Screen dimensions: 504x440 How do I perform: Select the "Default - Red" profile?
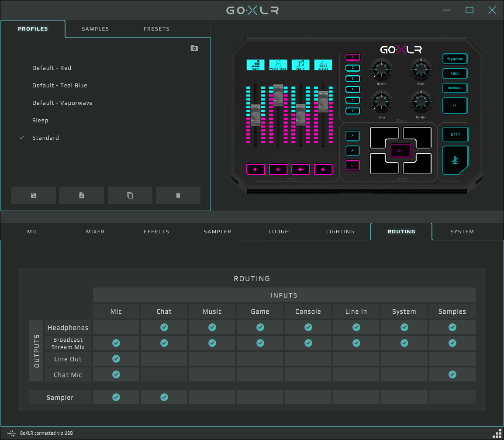pyautogui.click(x=52, y=68)
